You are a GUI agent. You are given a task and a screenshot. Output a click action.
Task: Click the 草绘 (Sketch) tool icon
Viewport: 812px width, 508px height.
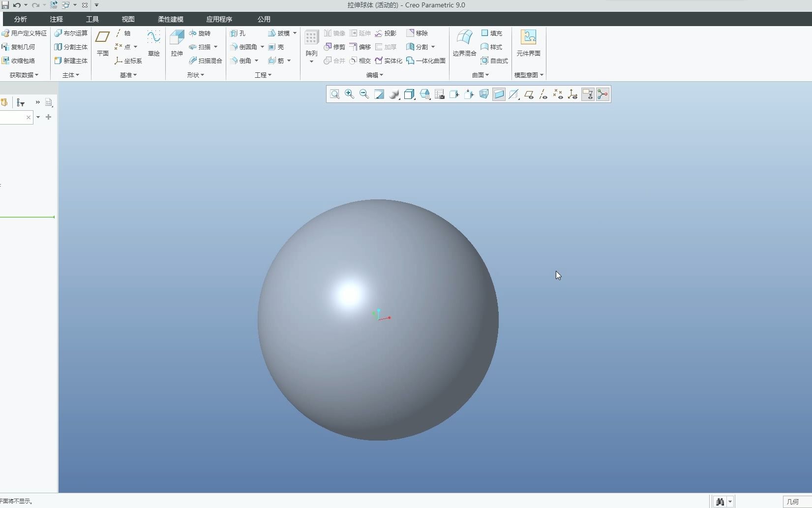(x=153, y=43)
